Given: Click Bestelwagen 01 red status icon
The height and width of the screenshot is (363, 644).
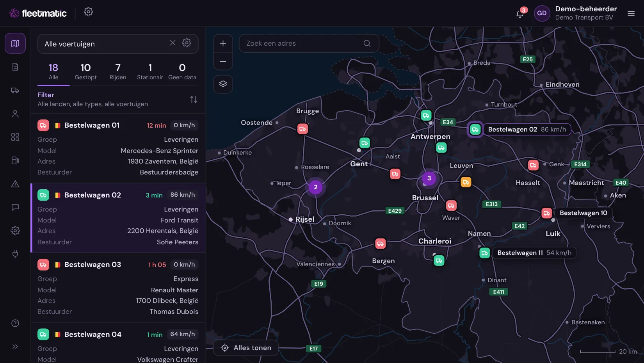Looking at the screenshot, I should (x=43, y=125).
